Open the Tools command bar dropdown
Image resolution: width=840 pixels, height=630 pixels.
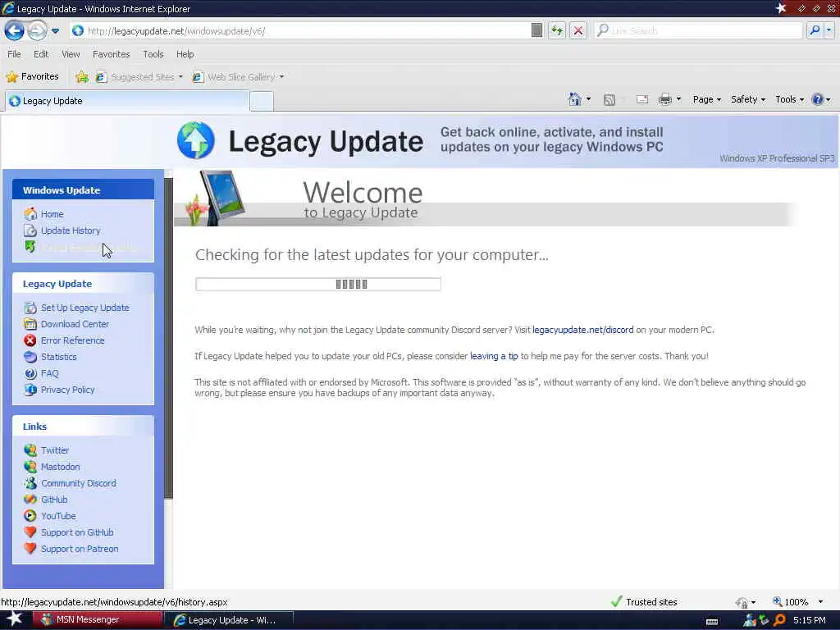(x=790, y=99)
